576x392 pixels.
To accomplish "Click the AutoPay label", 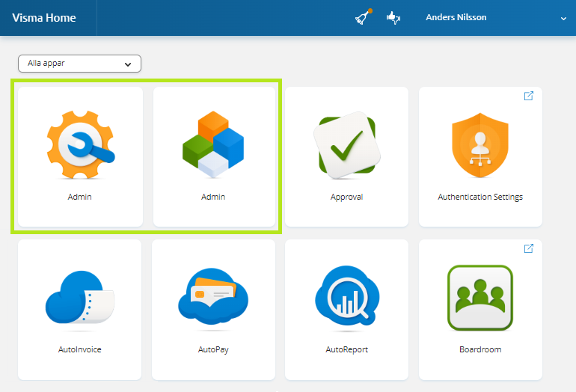I will point(213,349).
